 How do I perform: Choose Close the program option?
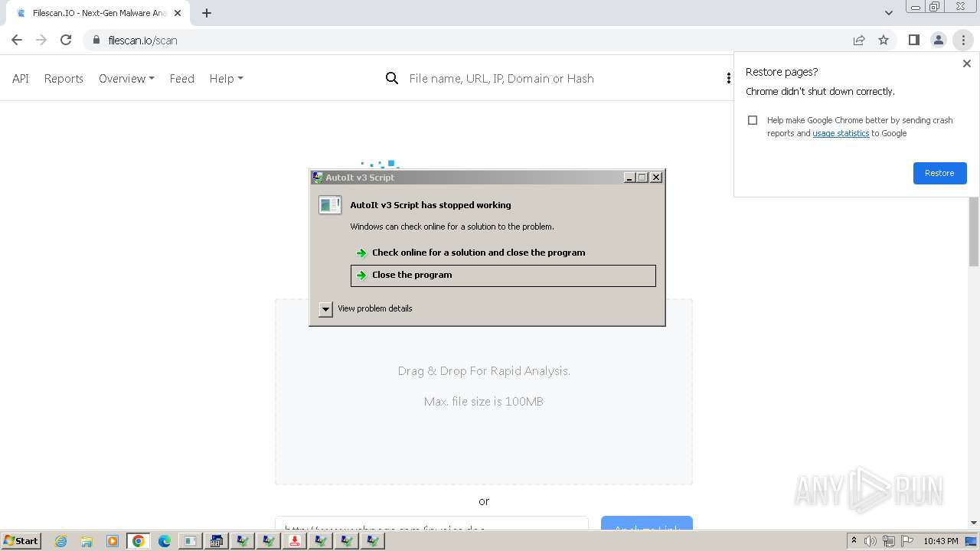coord(503,275)
